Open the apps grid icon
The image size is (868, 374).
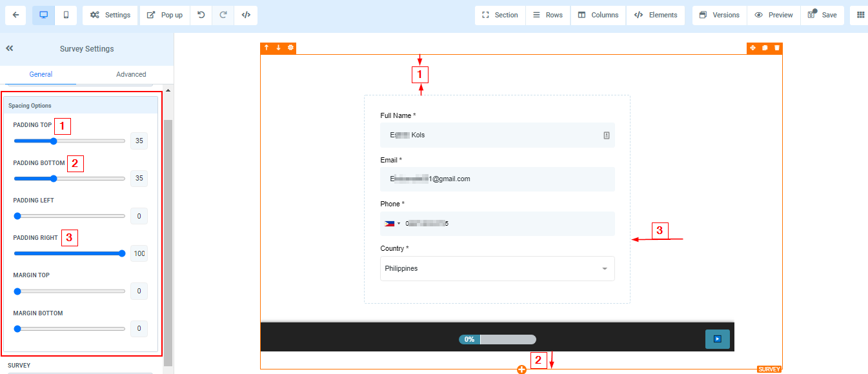(x=860, y=15)
